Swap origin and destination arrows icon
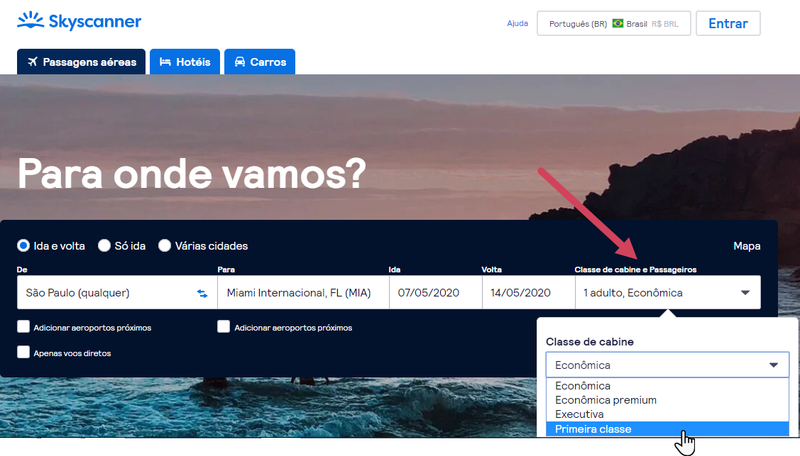 (x=202, y=293)
